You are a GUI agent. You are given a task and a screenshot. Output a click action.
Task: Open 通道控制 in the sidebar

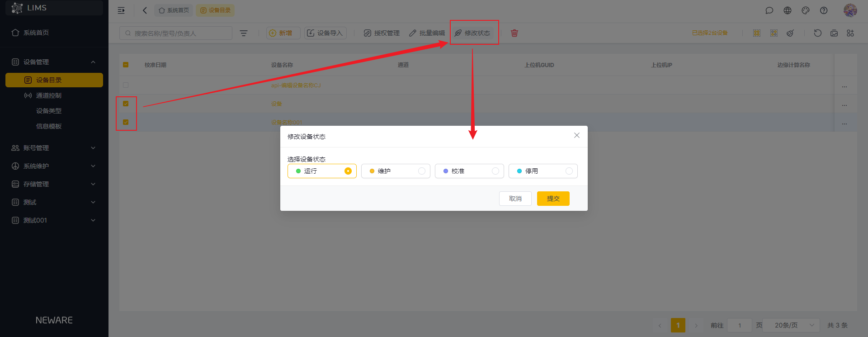click(54, 95)
